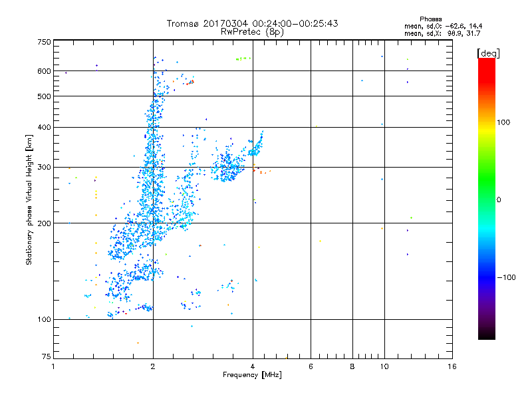Click the '300' height axis label
The width and height of the screenshot is (532, 399).
[x=44, y=168]
